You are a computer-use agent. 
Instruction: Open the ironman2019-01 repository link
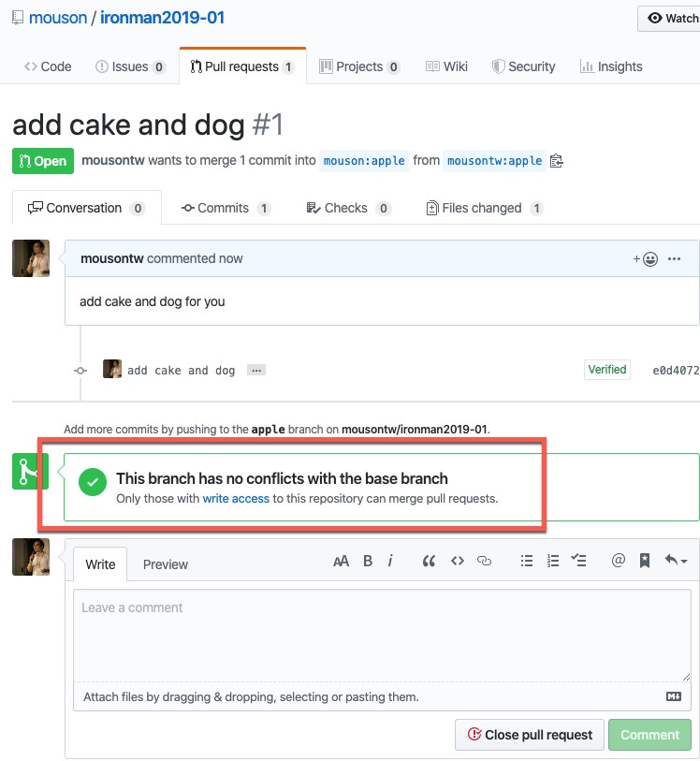coord(162,18)
